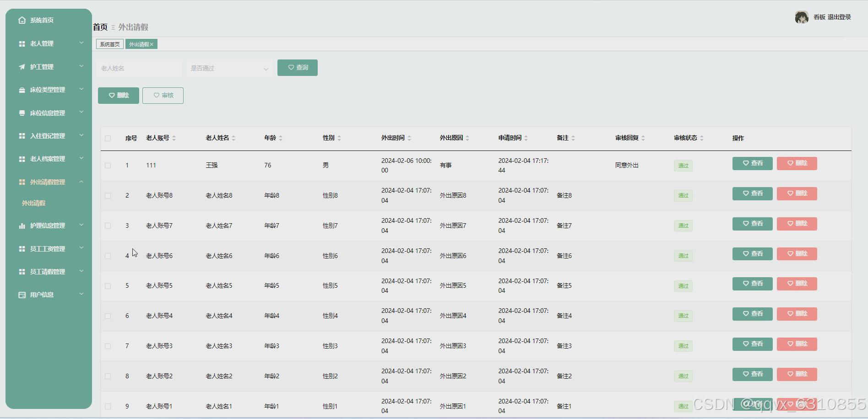This screenshot has width=868, height=419.
Task: Open the 是否通过 dropdown
Action: pos(230,68)
